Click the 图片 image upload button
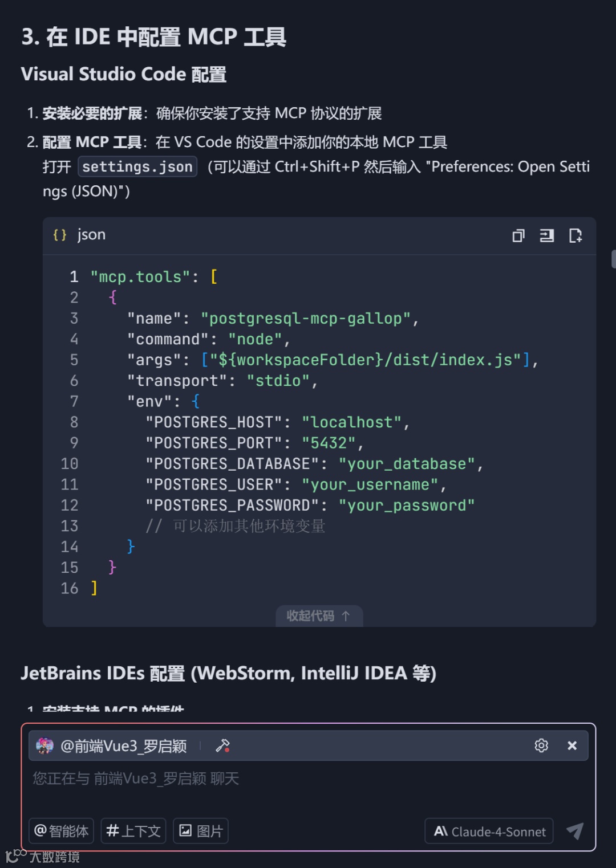The width and height of the screenshot is (616, 868). pos(201,831)
